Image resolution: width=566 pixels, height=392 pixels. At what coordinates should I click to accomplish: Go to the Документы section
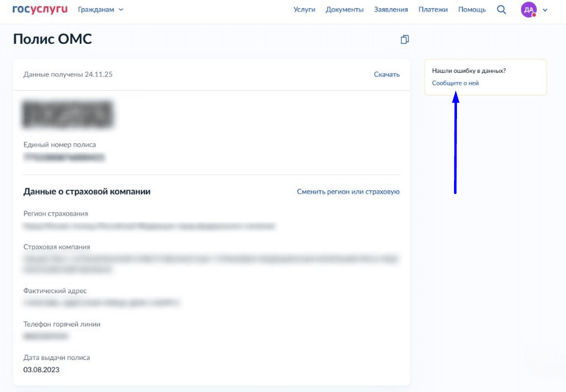[x=344, y=9]
